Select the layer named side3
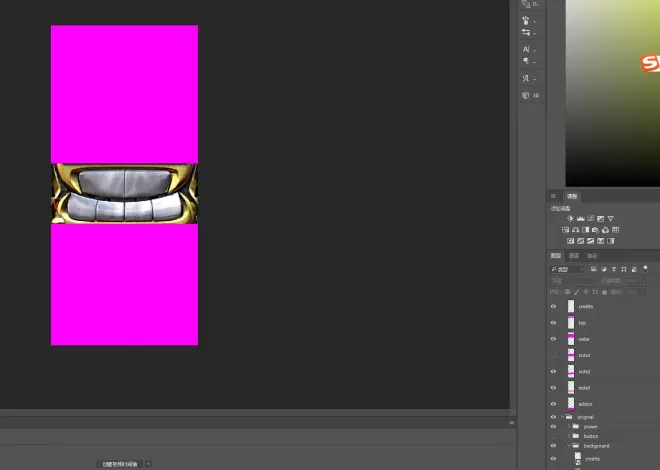 pyautogui.click(x=584, y=388)
